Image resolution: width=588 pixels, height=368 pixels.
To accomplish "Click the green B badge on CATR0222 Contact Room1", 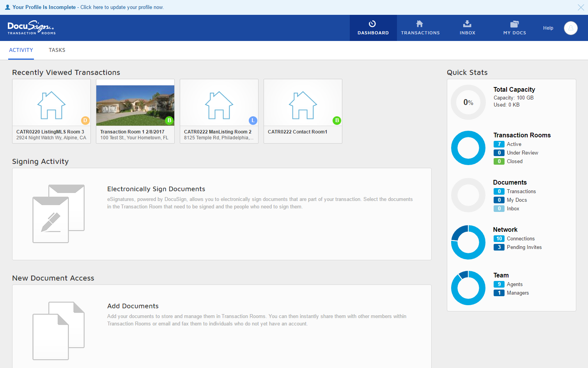I will click(337, 121).
